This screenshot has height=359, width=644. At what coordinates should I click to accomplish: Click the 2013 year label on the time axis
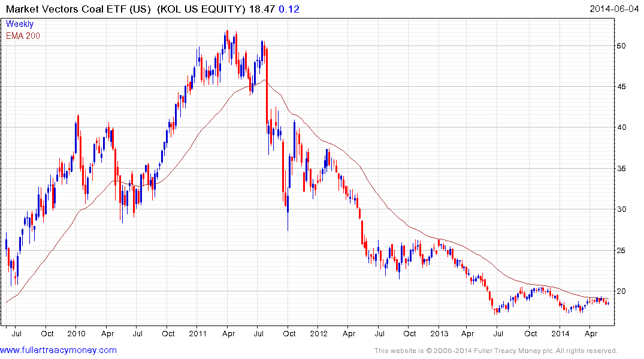439,333
